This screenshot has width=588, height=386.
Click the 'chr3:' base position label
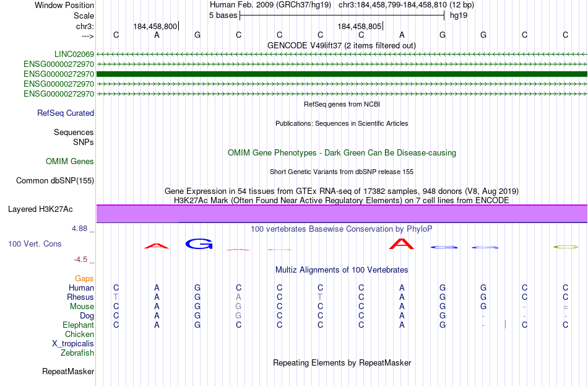[85, 26]
